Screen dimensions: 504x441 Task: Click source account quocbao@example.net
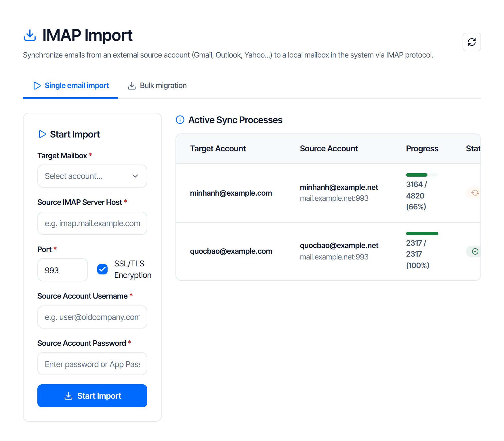[x=339, y=245]
